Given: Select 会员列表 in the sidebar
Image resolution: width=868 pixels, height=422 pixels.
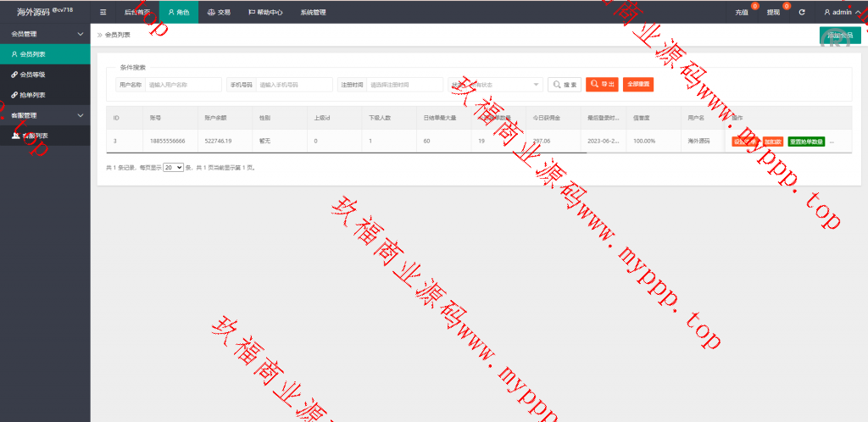Looking at the screenshot, I should point(33,54).
